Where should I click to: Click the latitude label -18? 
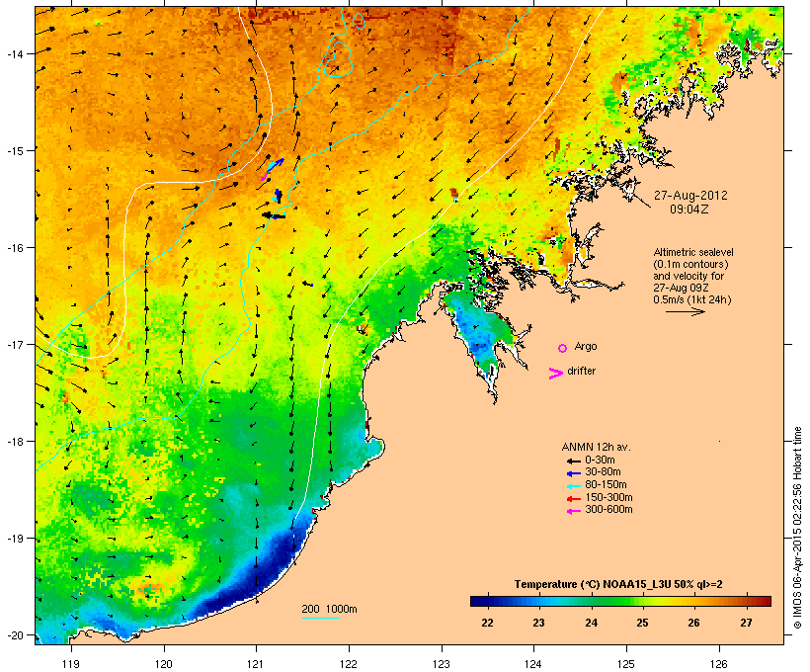tap(14, 442)
